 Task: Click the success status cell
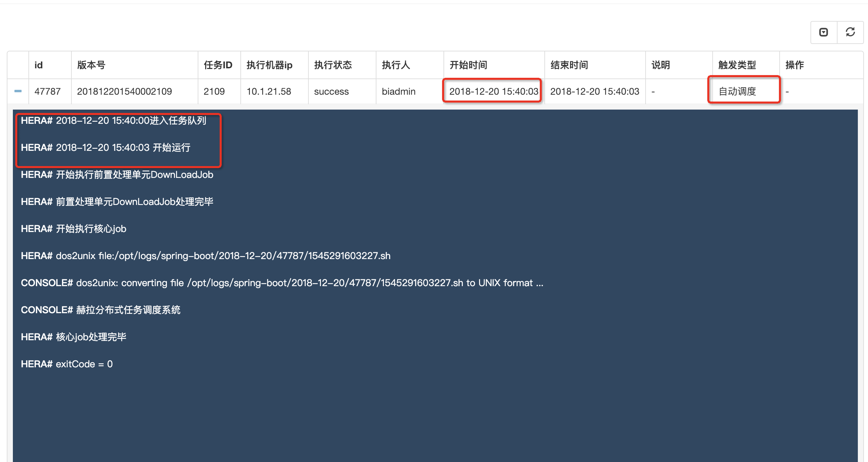click(331, 91)
